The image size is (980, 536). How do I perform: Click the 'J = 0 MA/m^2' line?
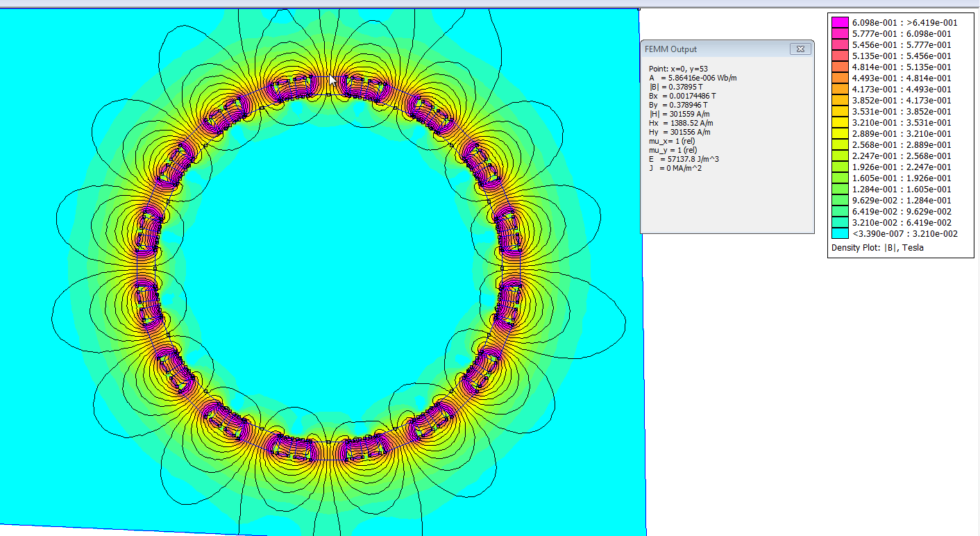tap(675, 168)
